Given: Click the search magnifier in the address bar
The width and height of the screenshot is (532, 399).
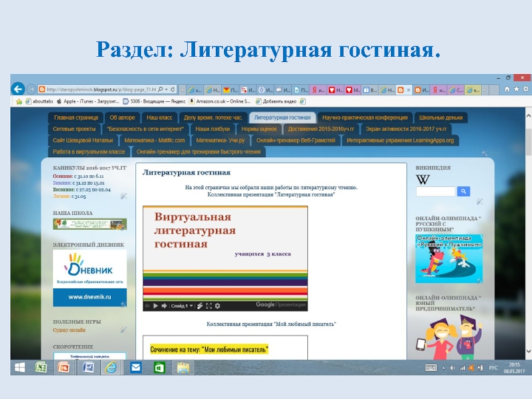Looking at the screenshot, I should 160,90.
